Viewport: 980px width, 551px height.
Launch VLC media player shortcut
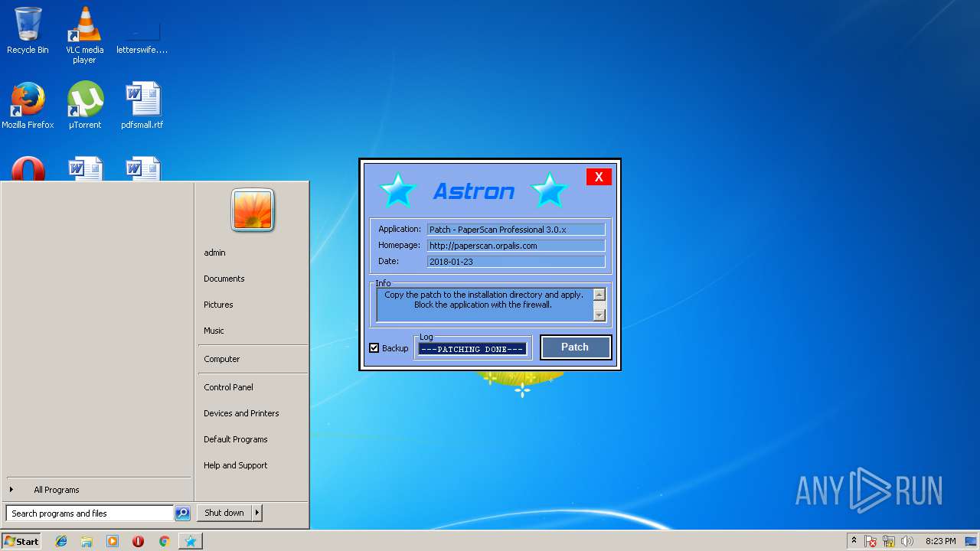(84, 35)
